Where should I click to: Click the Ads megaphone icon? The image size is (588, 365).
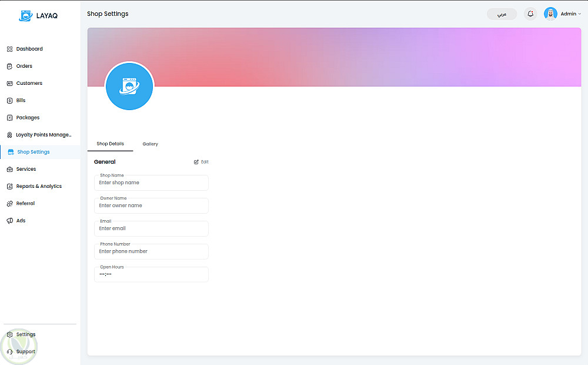pos(10,221)
